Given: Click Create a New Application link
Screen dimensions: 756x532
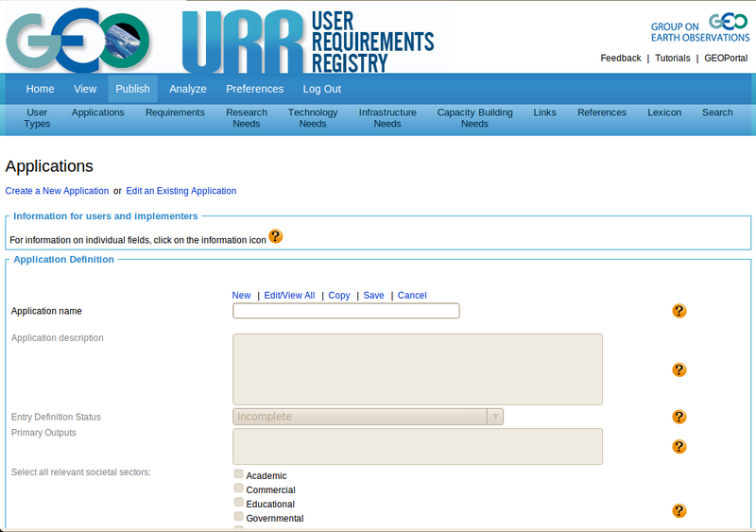Looking at the screenshot, I should pos(57,191).
